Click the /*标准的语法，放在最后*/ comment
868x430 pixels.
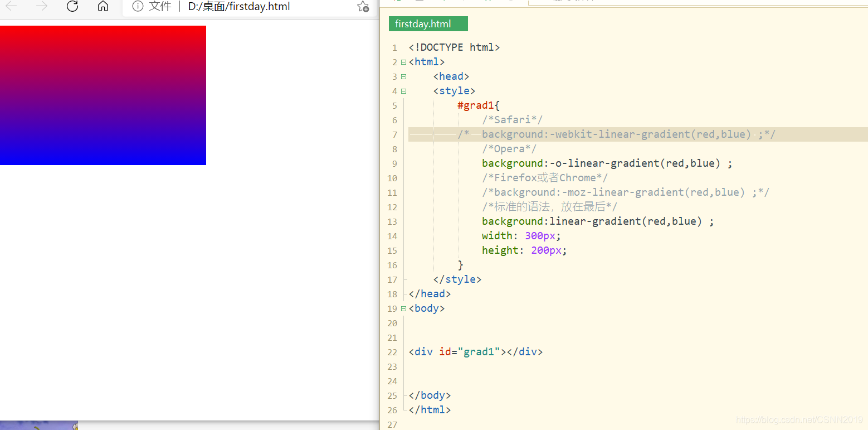550,207
